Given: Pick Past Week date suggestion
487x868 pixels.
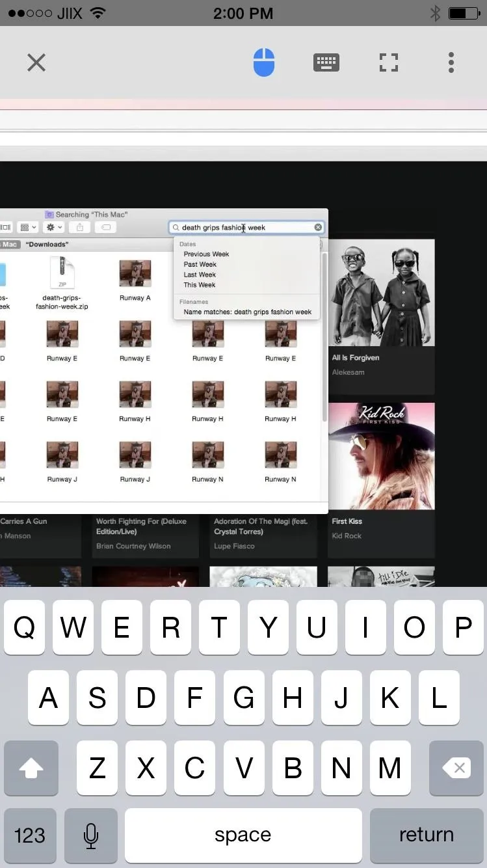Looking at the screenshot, I should point(200,264).
